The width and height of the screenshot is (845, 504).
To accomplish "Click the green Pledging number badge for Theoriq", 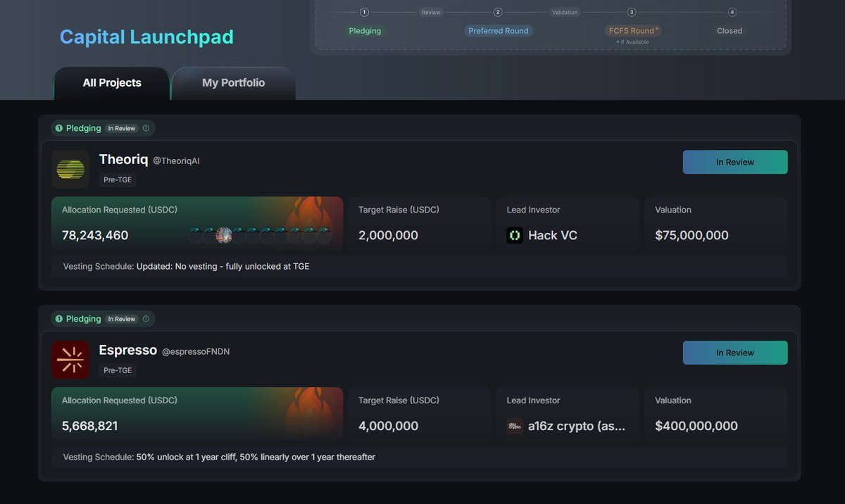I will (x=59, y=128).
